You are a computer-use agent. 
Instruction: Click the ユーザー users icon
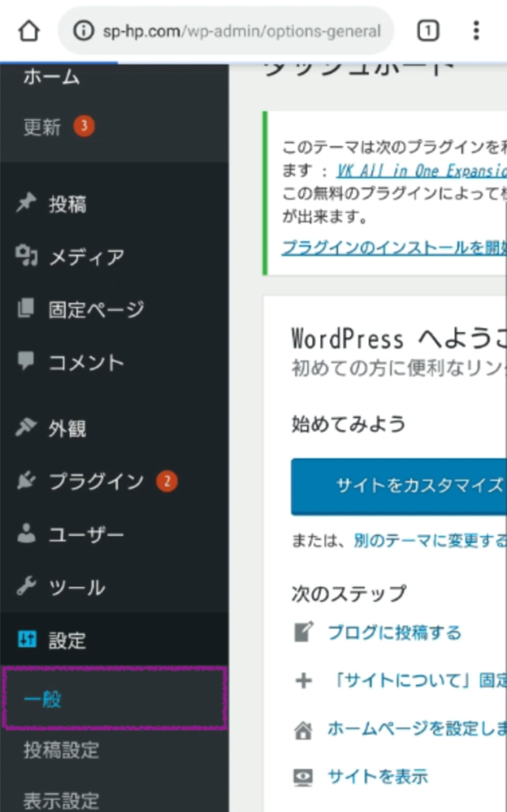tap(27, 534)
